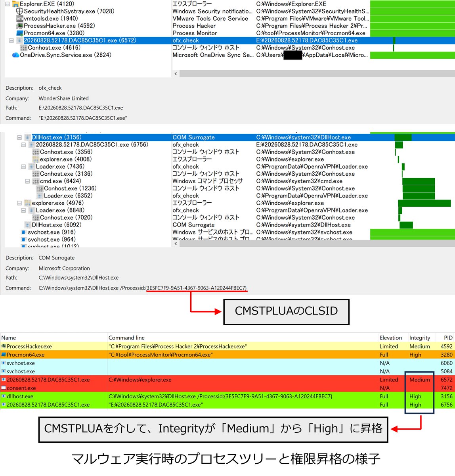This screenshot has height=476, width=455.
Task: Click the vmtoolsd.exe VMware icon
Action: [19, 19]
